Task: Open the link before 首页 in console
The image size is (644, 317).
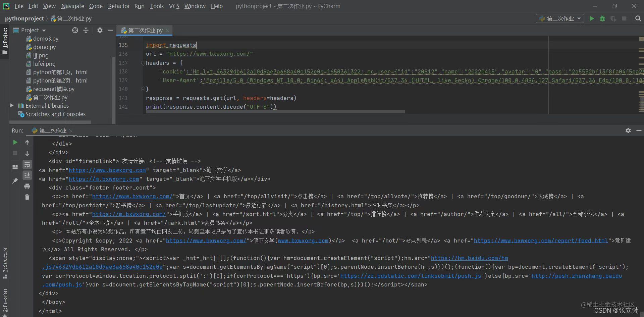Action: [132, 196]
